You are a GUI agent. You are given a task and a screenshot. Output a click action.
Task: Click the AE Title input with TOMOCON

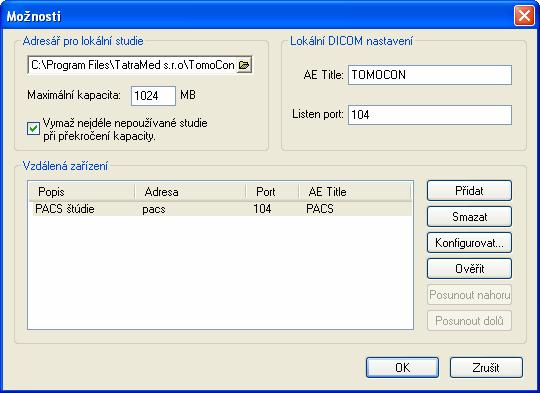point(430,75)
